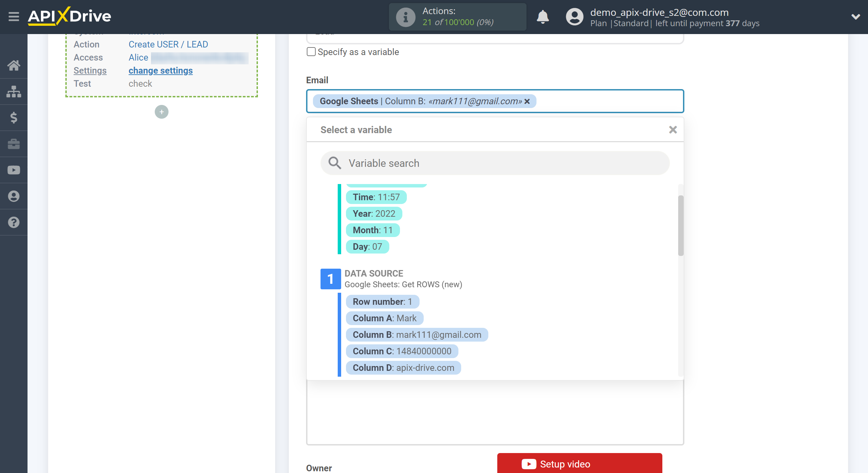This screenshot has width=868, height=473.
Task: Open the Setup video button
Action: click(579, 463)
